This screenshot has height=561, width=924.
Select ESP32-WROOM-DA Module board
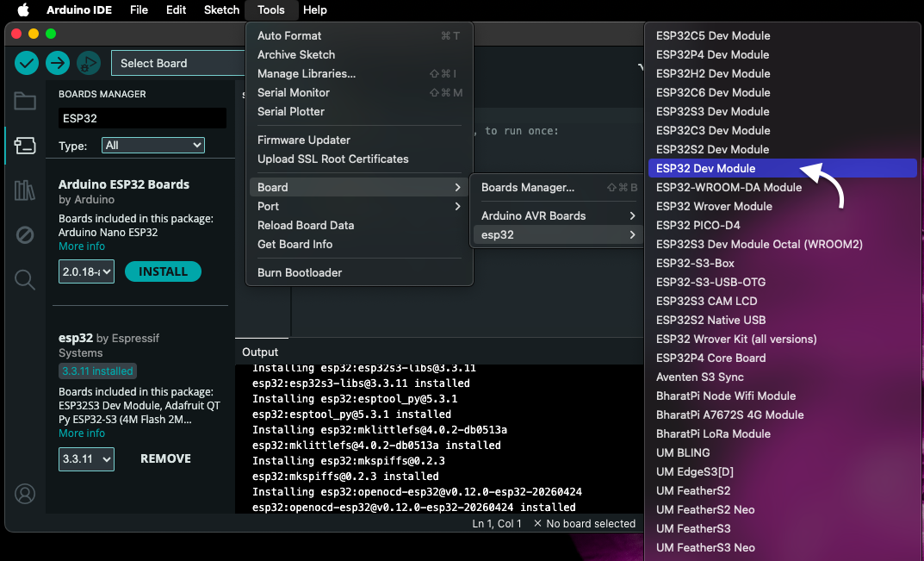[x=783, y=187]
